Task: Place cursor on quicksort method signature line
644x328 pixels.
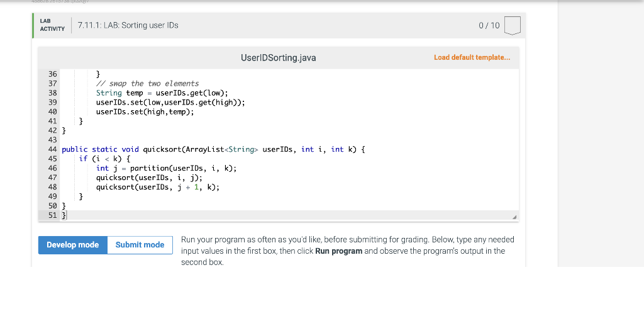Action: pyautogui.click(x=213, y=149)
